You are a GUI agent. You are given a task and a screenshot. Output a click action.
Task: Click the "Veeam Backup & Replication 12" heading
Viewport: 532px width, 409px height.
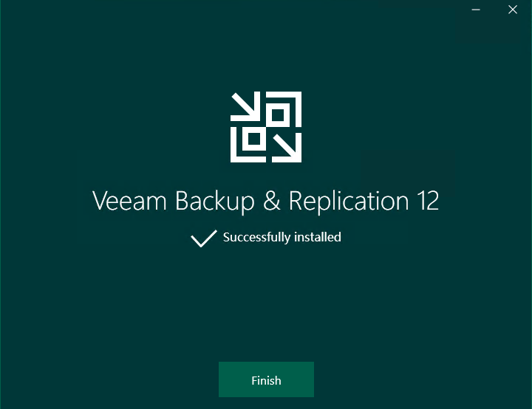tap(266, 200)
